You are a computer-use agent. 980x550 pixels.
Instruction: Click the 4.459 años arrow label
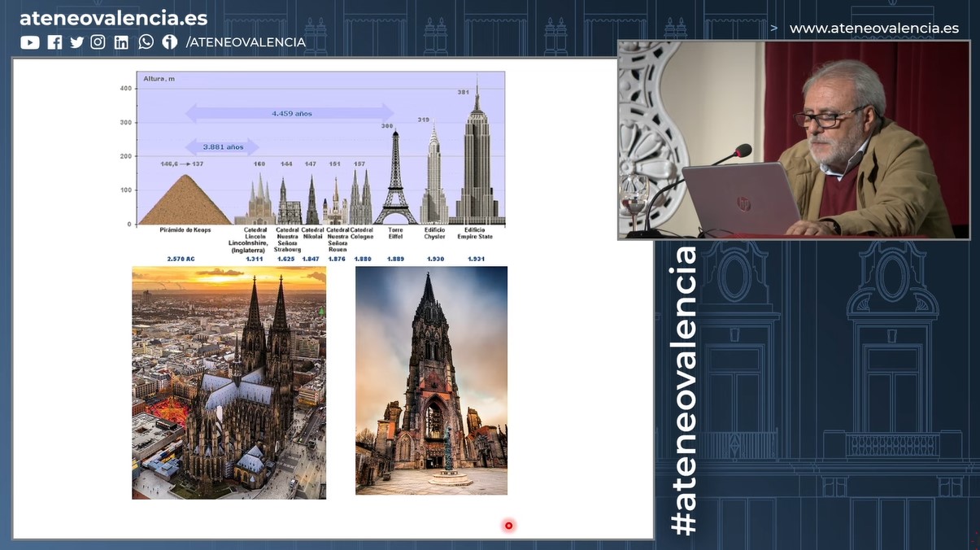(291, 114)
